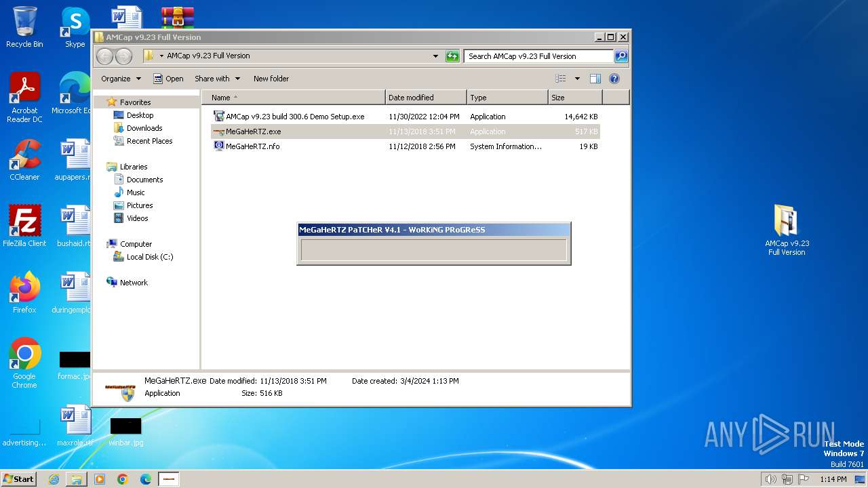Select AMCap v9.23 Demo Setup.exe file
Viewport: 868px width, 488px height.
click(x=406, y=117)
